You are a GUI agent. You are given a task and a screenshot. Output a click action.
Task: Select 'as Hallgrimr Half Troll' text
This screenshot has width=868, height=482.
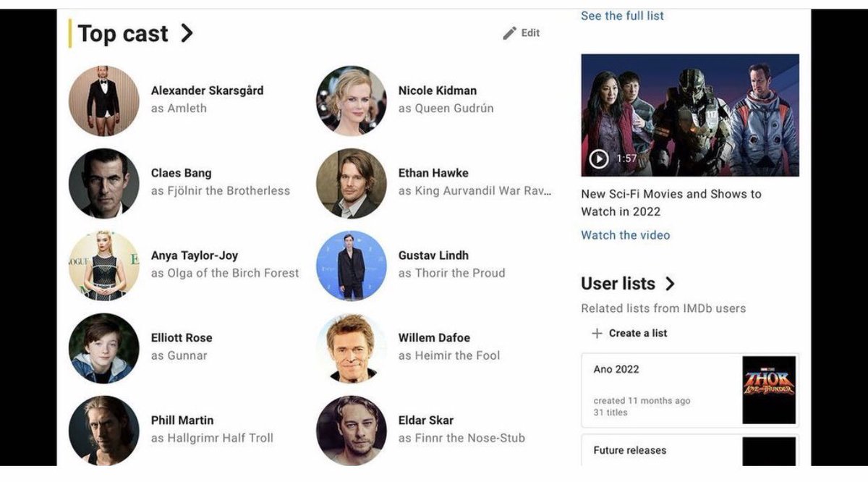(x=212, y=439)
